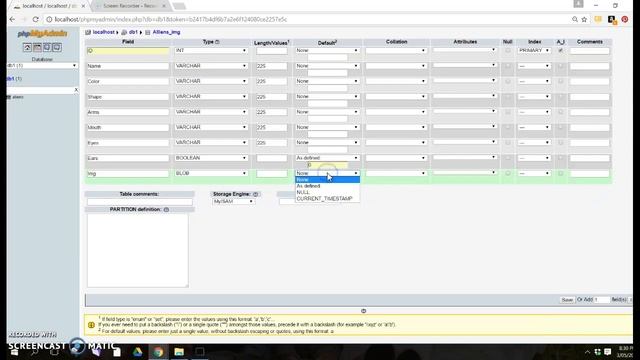Screen dimensions: 640x360
Task: Click the Img field name input
Action: tap(128, 174)
